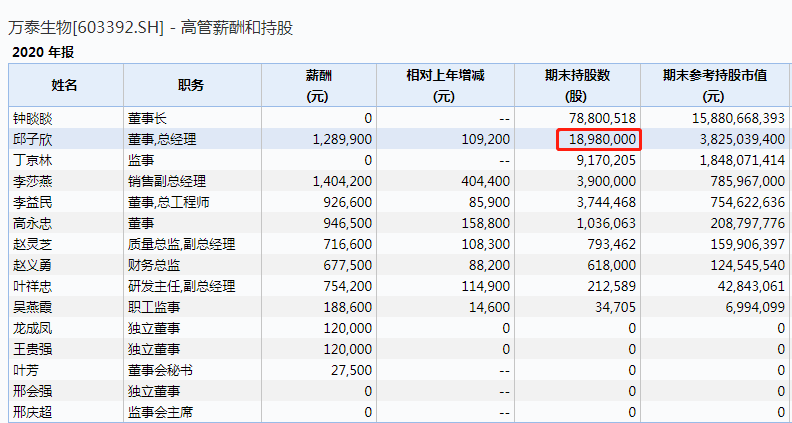Click the 职务 column header
Viewport: 792px width, 423px height.
click(192, 85)
